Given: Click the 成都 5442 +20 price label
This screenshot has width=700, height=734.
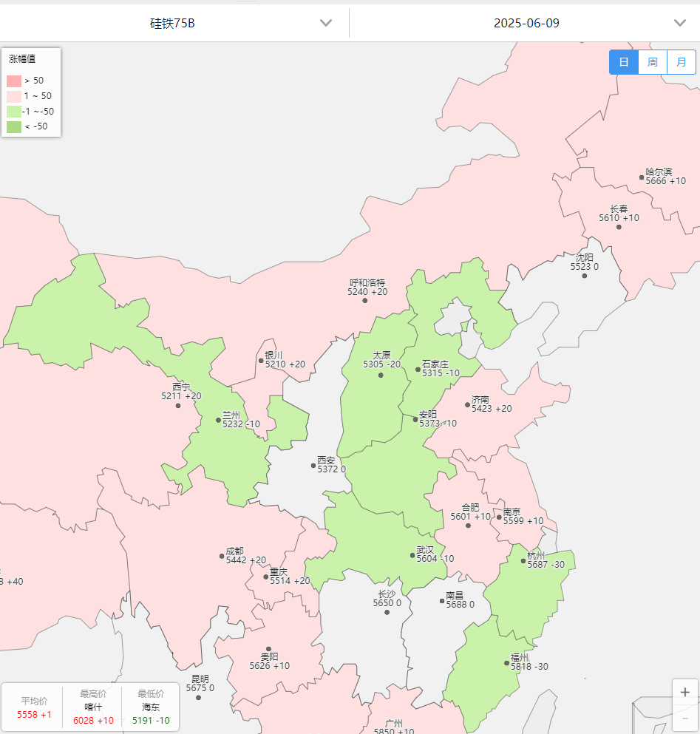Looking at the screenshot, I should point(246,556).
